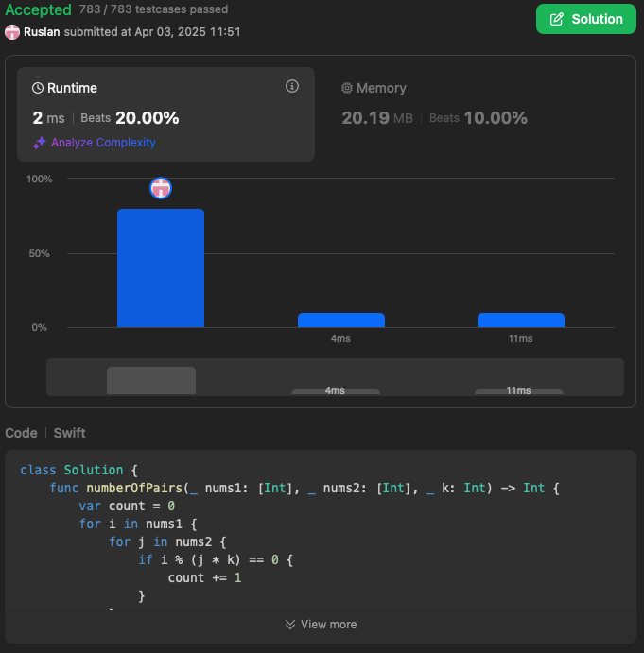Open Ruslan's profile avatar

coord(12,31)
